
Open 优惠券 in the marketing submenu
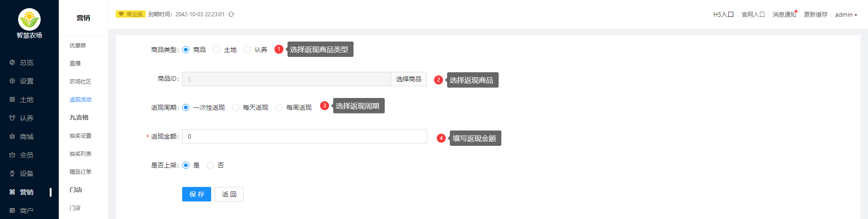click(78, 45)
